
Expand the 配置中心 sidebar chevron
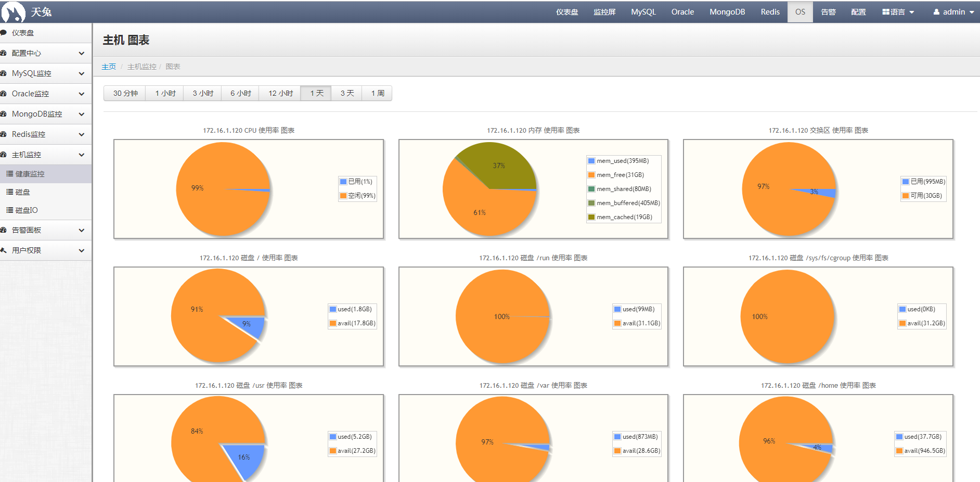pyautogui.click(x=82, y=53)
